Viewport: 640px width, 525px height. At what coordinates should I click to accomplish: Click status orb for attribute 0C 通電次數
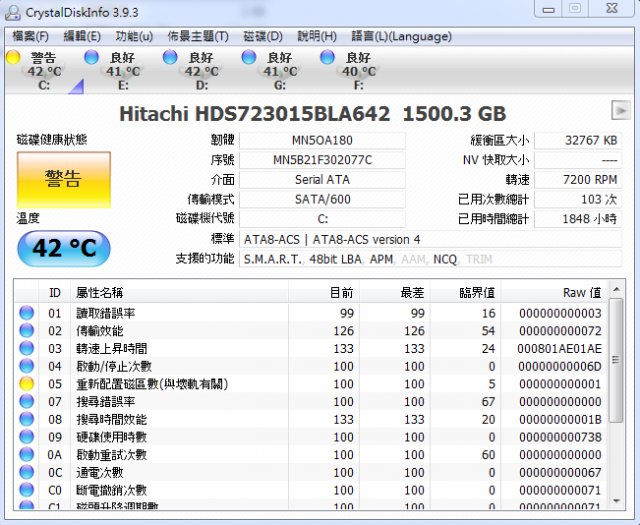point(27,472)
